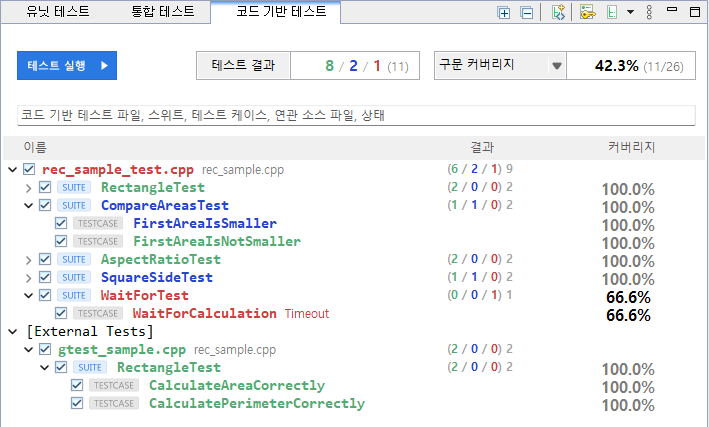Open the three-dot view menu

pyautogui.click(x=649, y=12)
